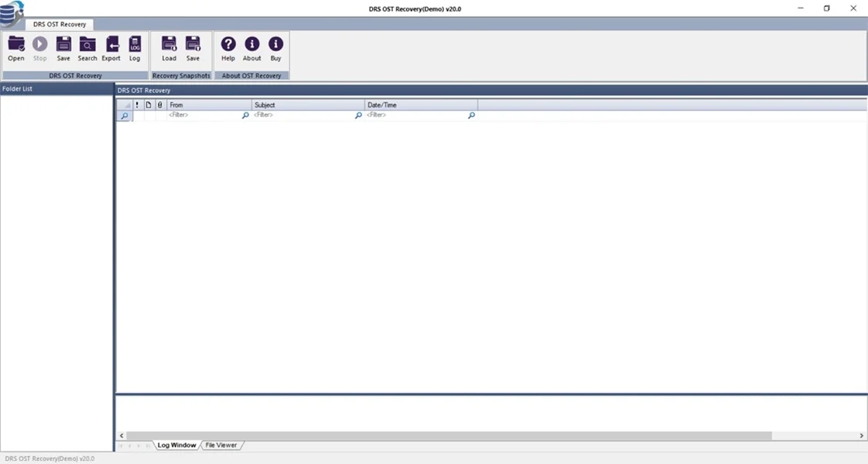Click Save in DRS OST Recovery group

(x=63, y=48)
